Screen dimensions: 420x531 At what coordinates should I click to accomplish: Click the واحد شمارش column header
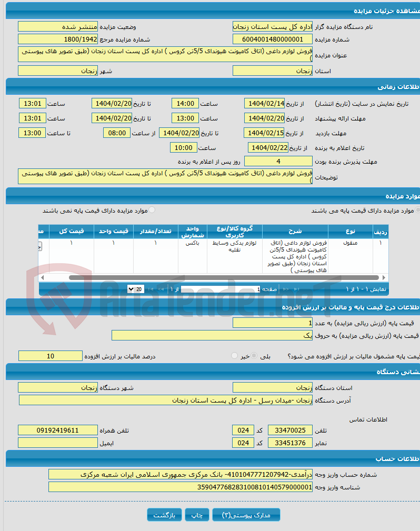[x=193, y=232]
